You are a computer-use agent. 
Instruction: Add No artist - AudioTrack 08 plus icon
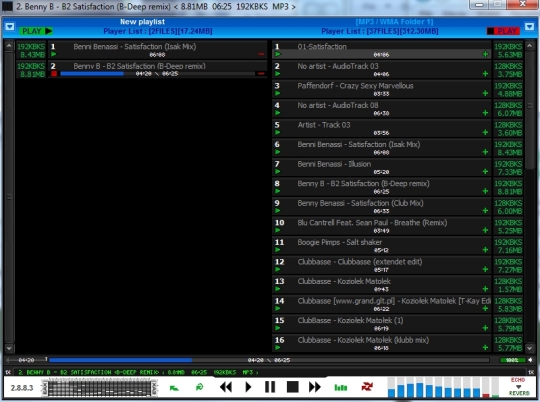pos(485,113)
